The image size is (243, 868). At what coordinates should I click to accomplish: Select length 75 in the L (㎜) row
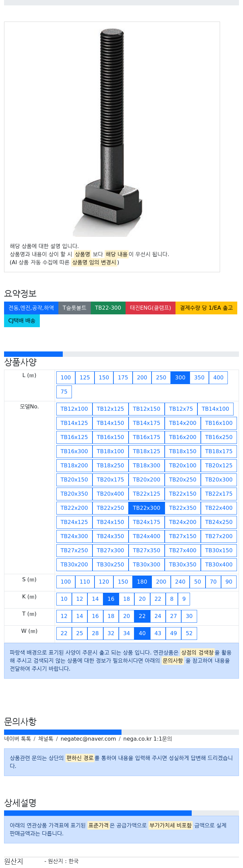[x=64, y=392]
